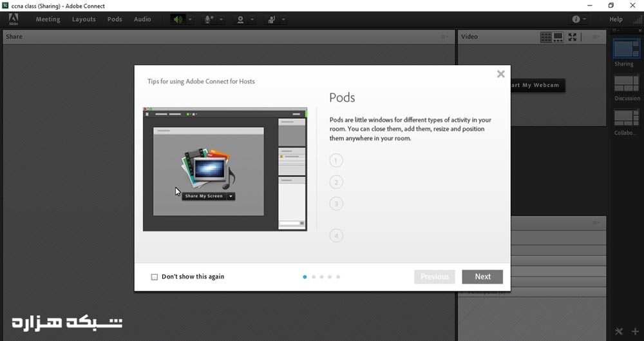The height and width of the screenshot is (341, 644).
Task: Restore down the Adobe Connect window
Action: (611, 6)
